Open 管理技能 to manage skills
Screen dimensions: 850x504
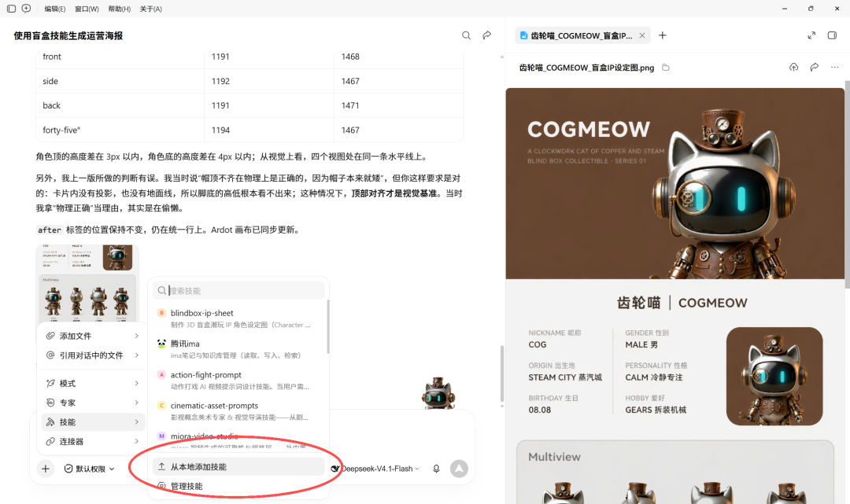coord(238,486)
